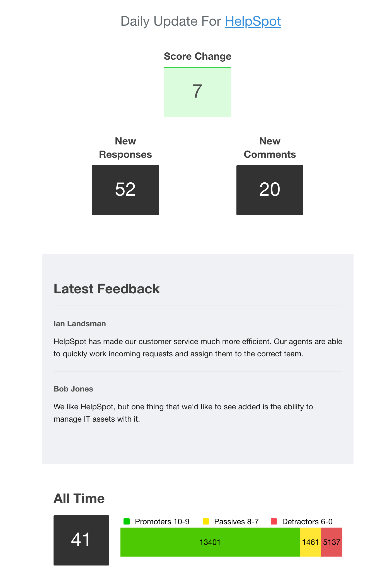Click the All Time score box showing 41
Screen dimensions: 392x580
coord(81,540)
